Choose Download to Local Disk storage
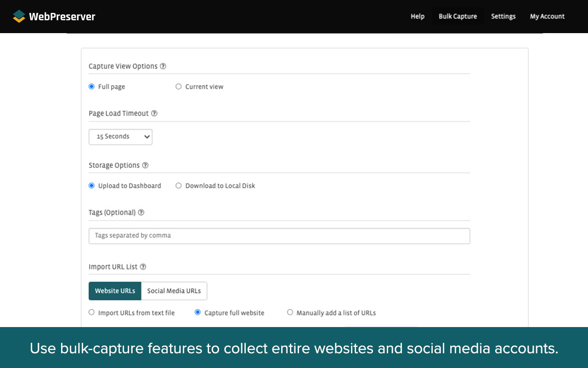The height and width of the screenshot is (368, 588). coord(178,185)
